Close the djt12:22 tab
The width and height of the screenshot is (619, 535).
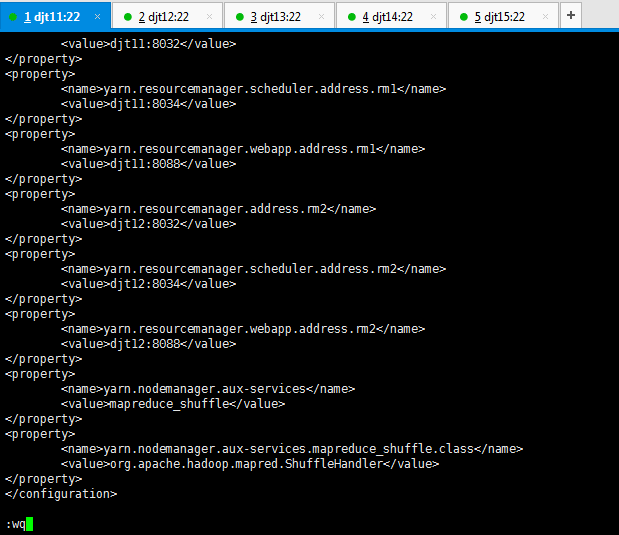pyautogui.click(x=209, y=17)
